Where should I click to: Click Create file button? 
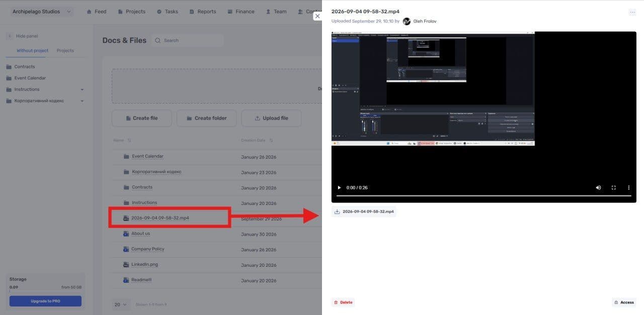point(142,118)
